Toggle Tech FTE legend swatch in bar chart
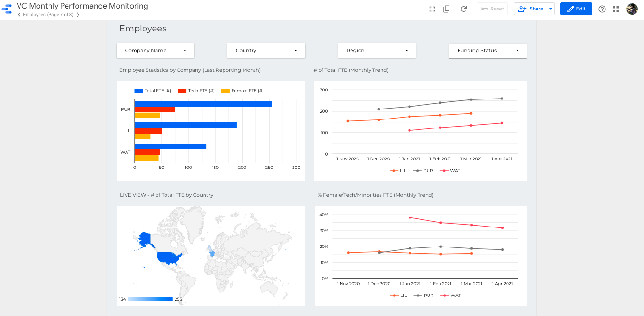 coord(182,91)
